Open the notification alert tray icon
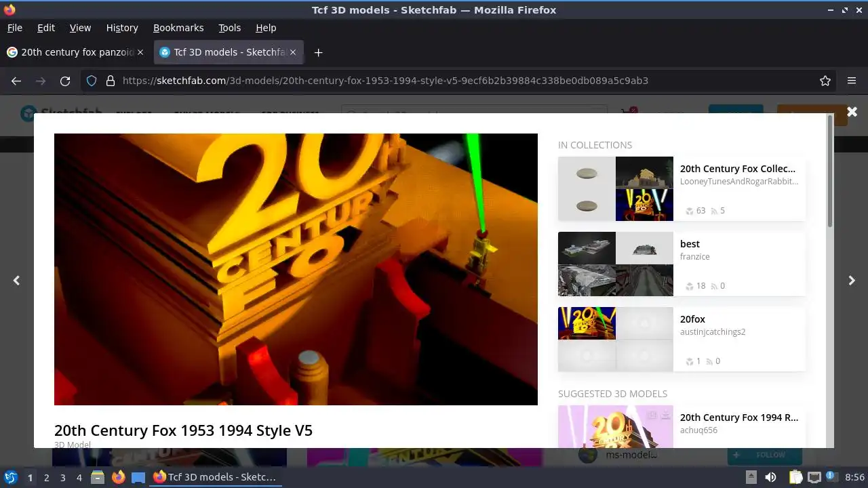Viewport: 868px width, 488px height. (x=830, y=477)
